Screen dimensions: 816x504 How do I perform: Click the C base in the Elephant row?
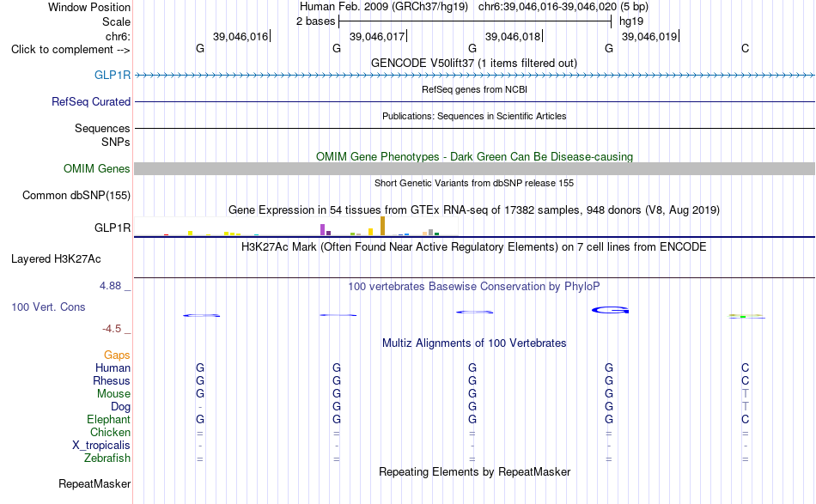pos(746,420)
